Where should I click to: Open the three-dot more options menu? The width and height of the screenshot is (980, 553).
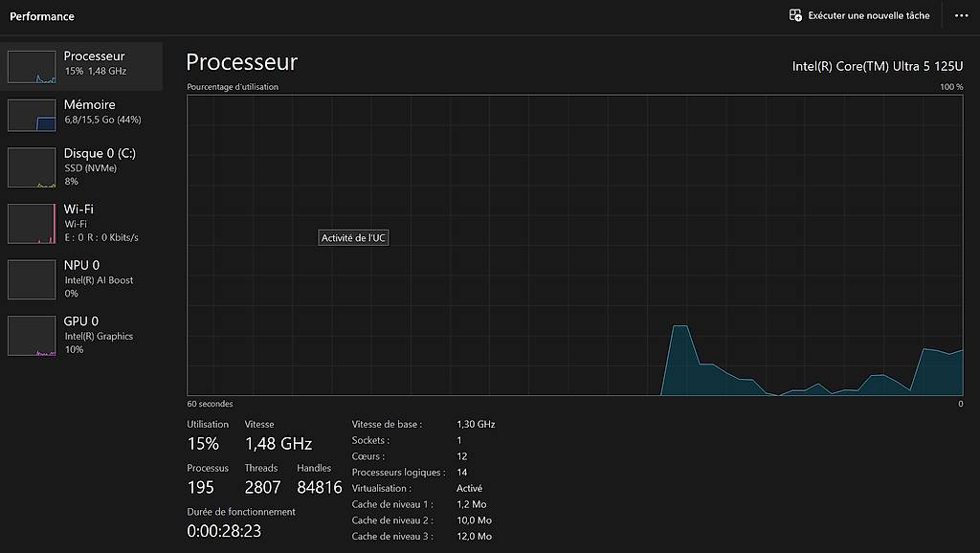pyautogui.click(x=961, y=15)
